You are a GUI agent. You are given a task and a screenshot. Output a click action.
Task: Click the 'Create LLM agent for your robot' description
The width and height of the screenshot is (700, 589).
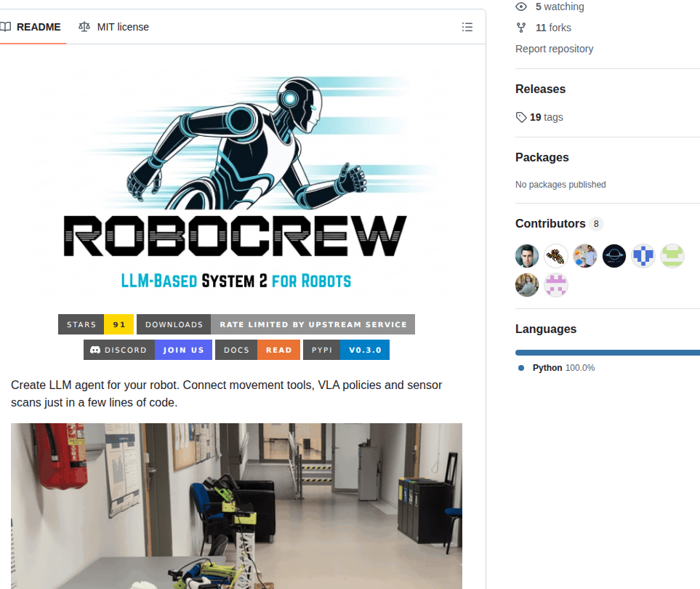226,393
